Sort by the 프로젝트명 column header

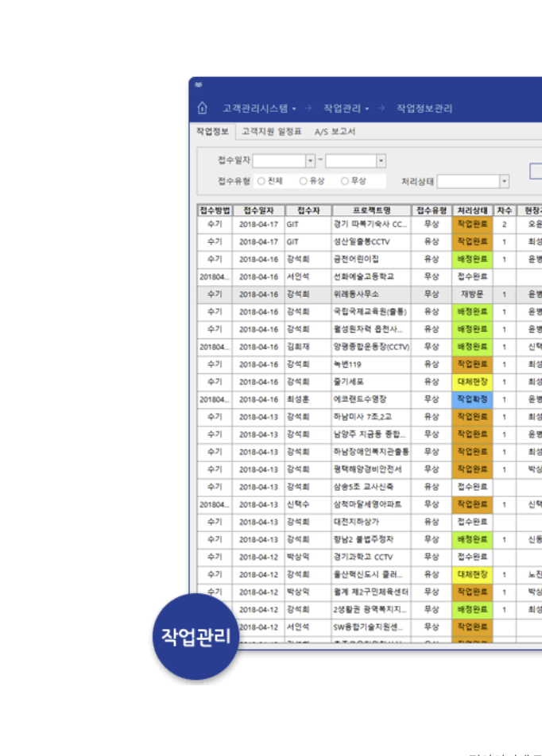point(372,210)
